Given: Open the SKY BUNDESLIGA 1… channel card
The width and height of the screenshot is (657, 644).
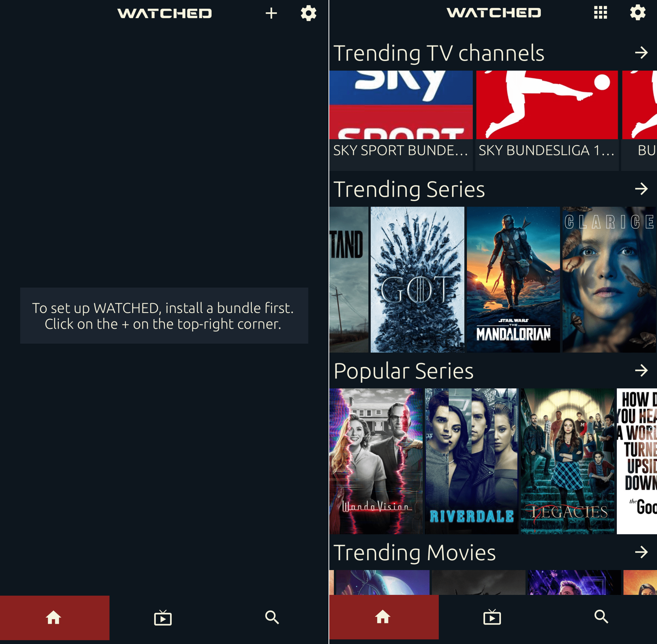Looking at the screenshot, I should pos(547,121).
